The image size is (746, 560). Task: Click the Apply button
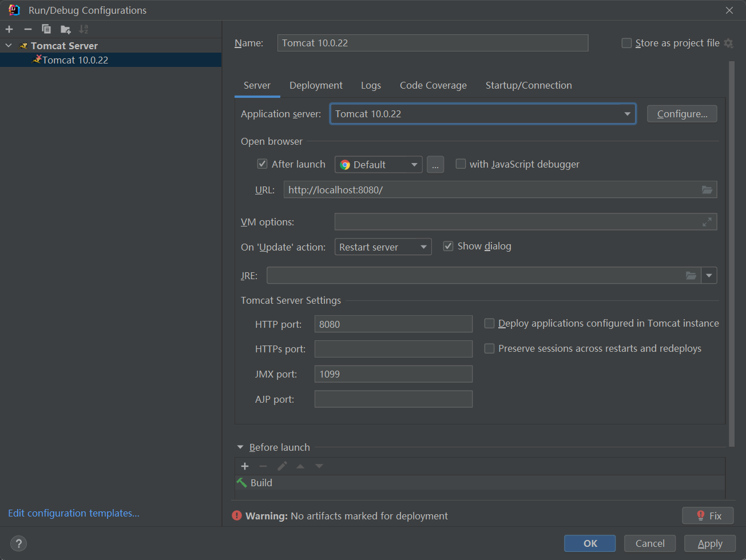(710, 543)
